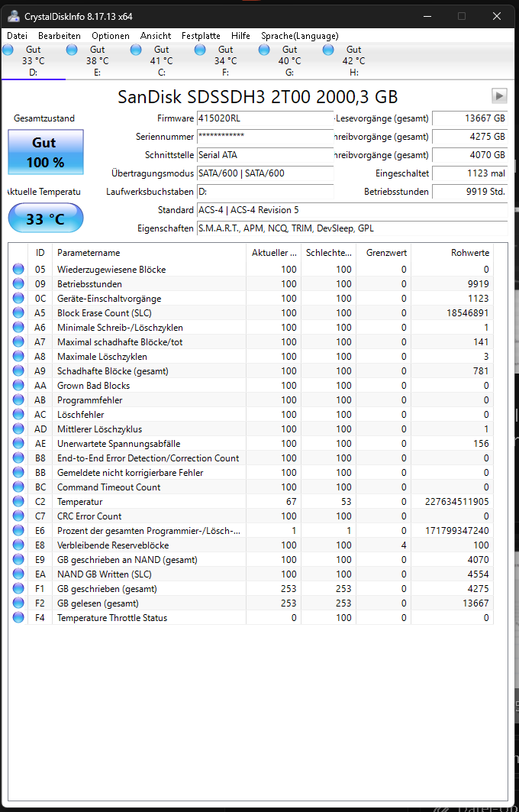Click status icon for Block Erase Count row
The image size is (519, 812).
point(18,312)
